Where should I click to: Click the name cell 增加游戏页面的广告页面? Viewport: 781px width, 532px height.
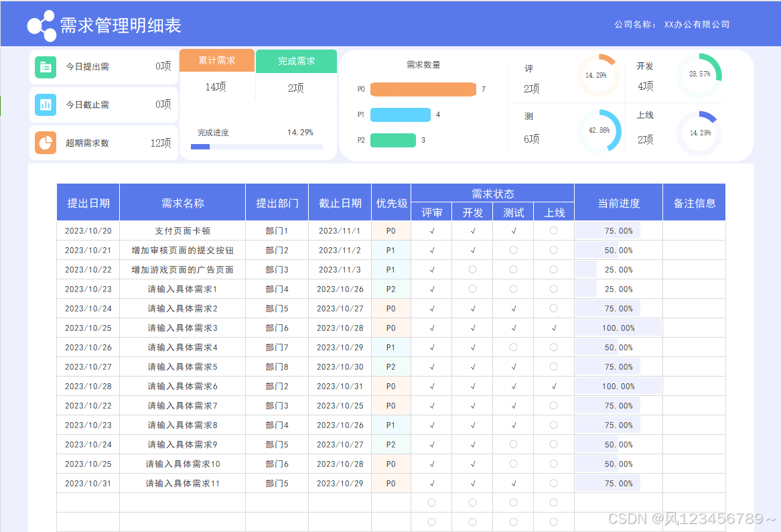(183, 269)
